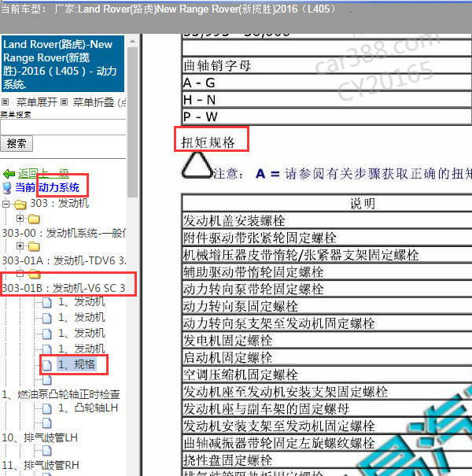Screen dimensions: 472x476
Task: Click the folder icon above 303-00
Action: (x=34, y=219)
